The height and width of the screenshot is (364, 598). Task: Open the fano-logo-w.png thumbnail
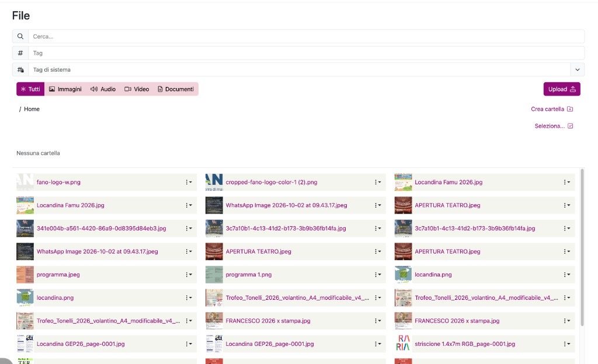(25, 182)
